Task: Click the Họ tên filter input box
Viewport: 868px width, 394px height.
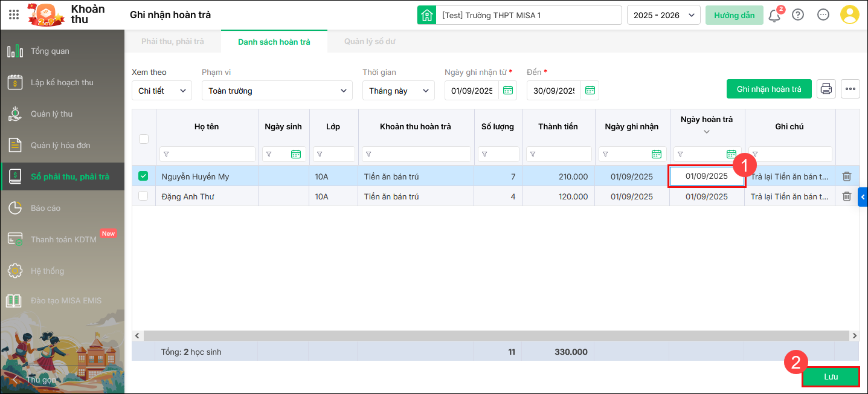Action: (207, 154)
